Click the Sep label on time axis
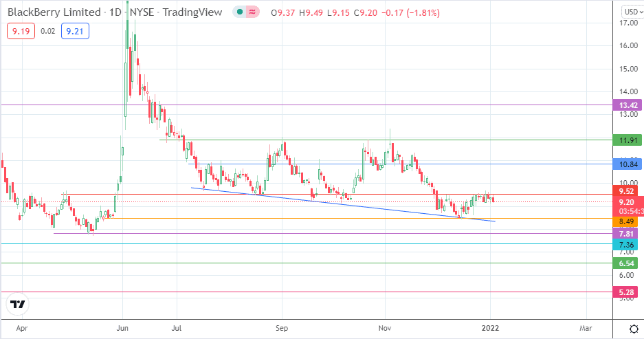644x339 pixels. 281,328
